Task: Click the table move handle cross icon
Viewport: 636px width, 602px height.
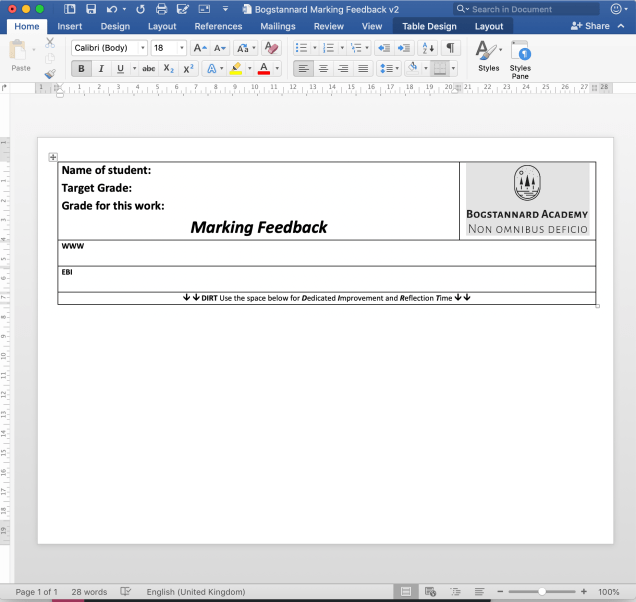Action: (x=53, y=157)
